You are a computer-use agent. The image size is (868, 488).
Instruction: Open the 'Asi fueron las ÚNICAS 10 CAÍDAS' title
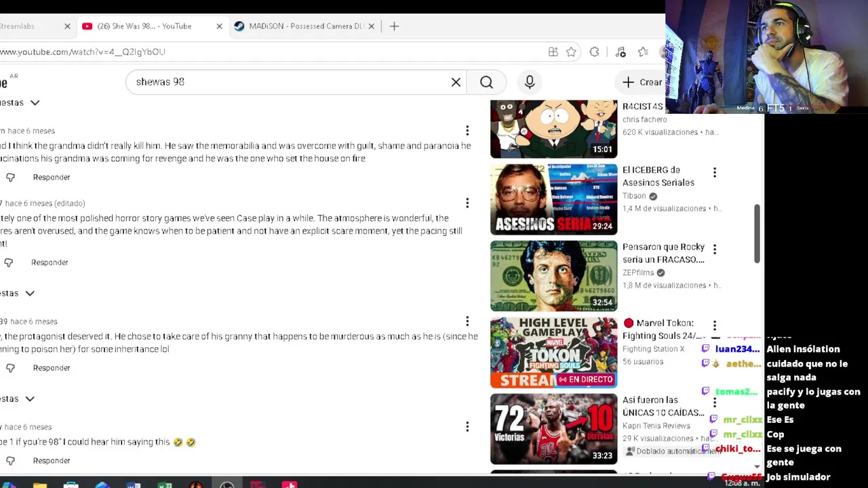[663, 406]
